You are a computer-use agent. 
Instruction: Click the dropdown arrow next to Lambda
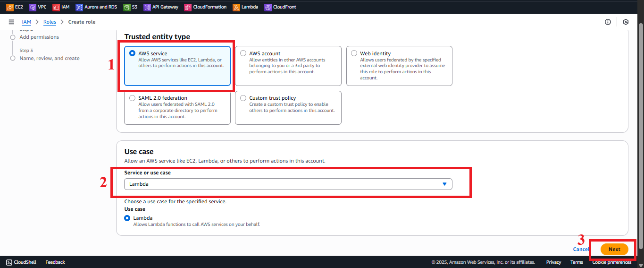click(x=444, y=184)
